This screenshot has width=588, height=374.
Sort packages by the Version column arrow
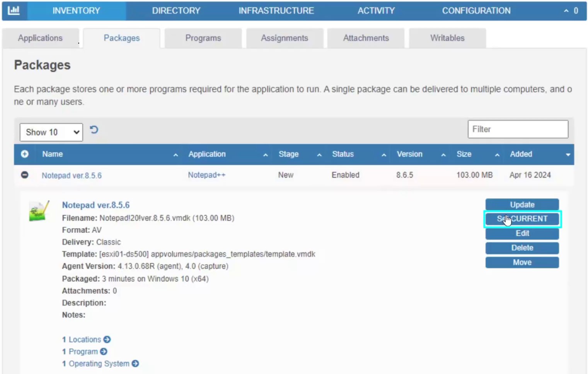(443, 154)
